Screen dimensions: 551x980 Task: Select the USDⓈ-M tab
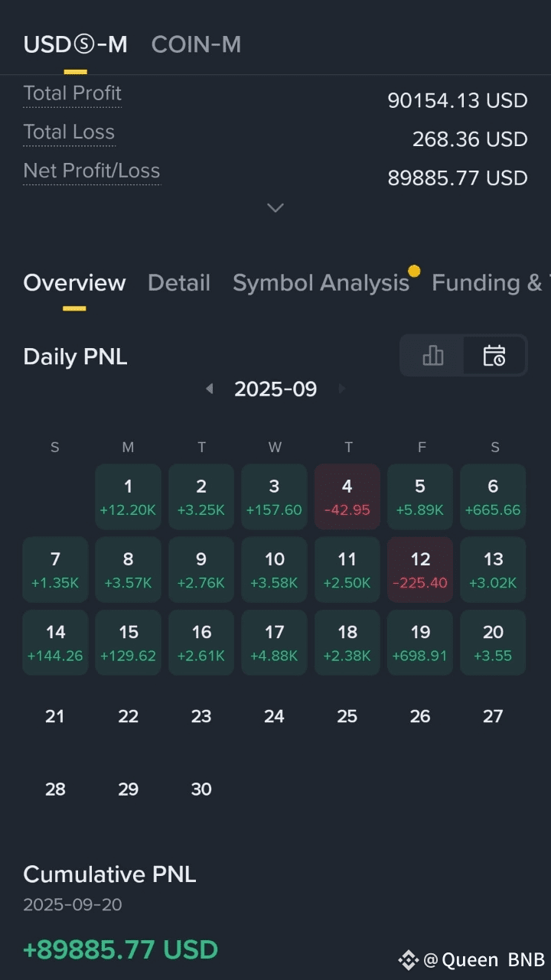pos(75,44)
